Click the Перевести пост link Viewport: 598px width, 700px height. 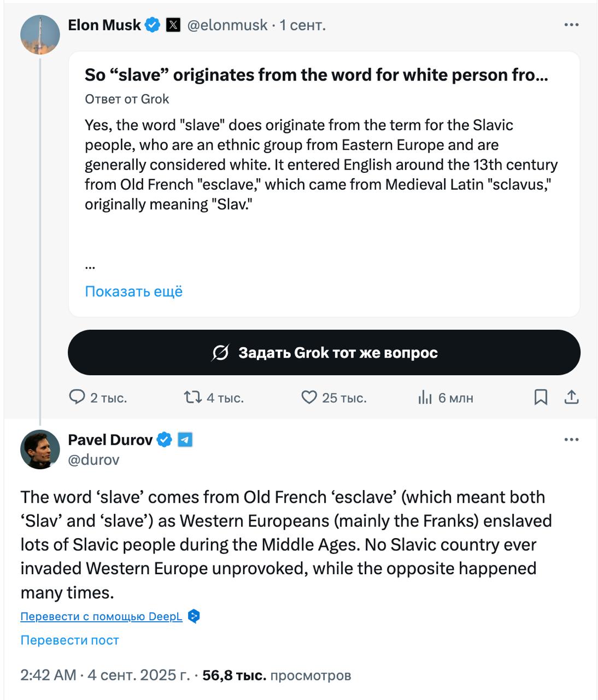(69, 640)
